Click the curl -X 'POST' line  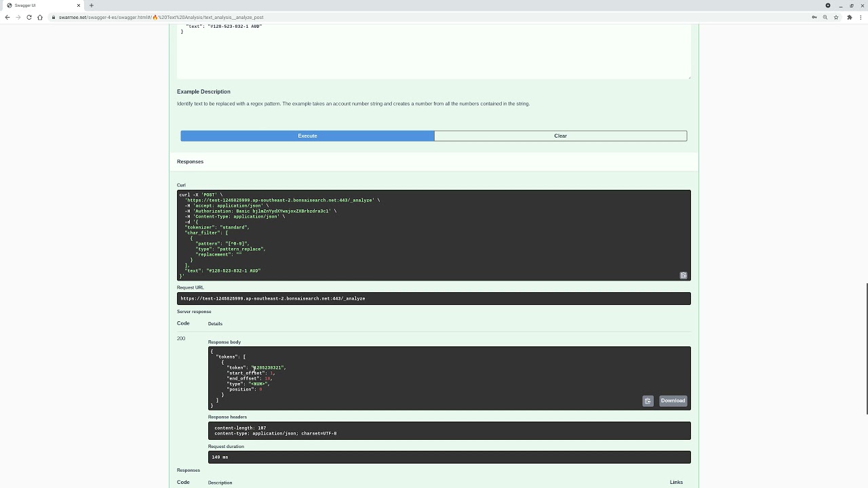[201, 195]
